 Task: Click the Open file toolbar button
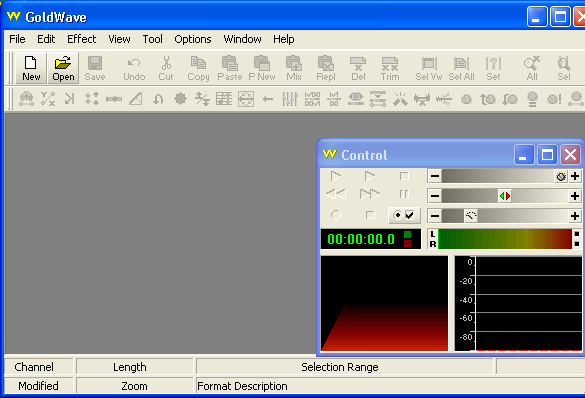pos(63,68)
